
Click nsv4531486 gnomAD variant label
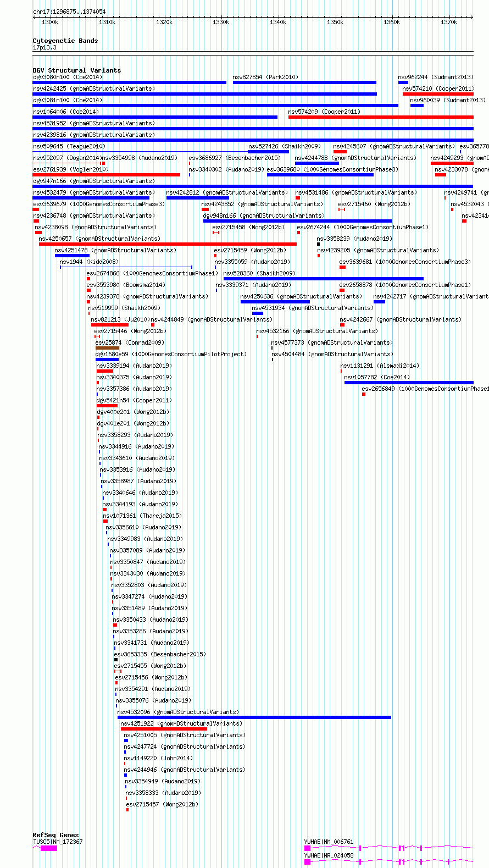click(x=356, y=192)
